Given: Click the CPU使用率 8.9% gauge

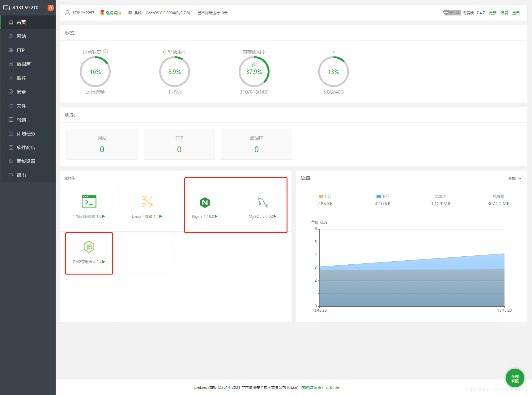Looking at the screenshot, I should 175,72.
